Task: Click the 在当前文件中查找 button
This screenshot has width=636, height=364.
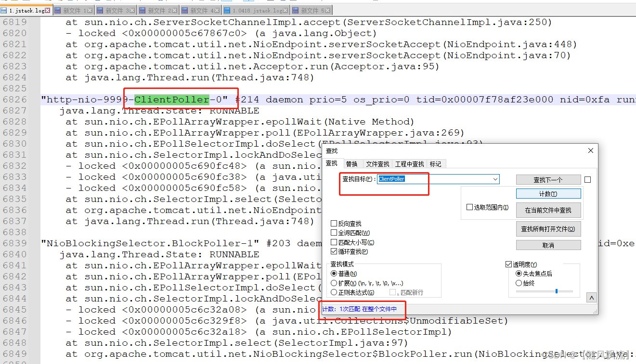Action: [x=548, y=210]
